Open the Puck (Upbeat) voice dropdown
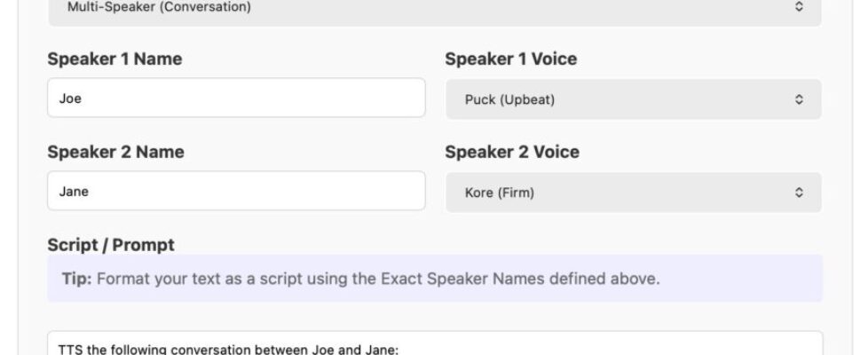This screenshot has width=868, height=355. click(x=621, y=99)
